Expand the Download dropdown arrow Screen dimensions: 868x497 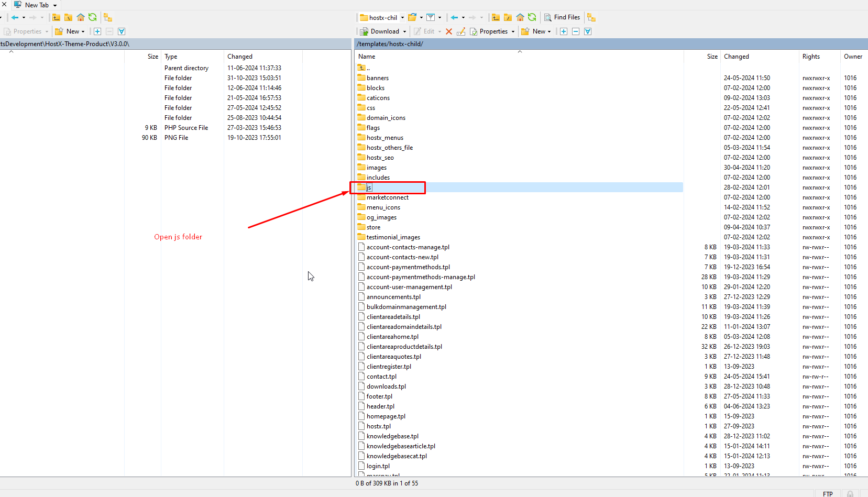point(404,31)
